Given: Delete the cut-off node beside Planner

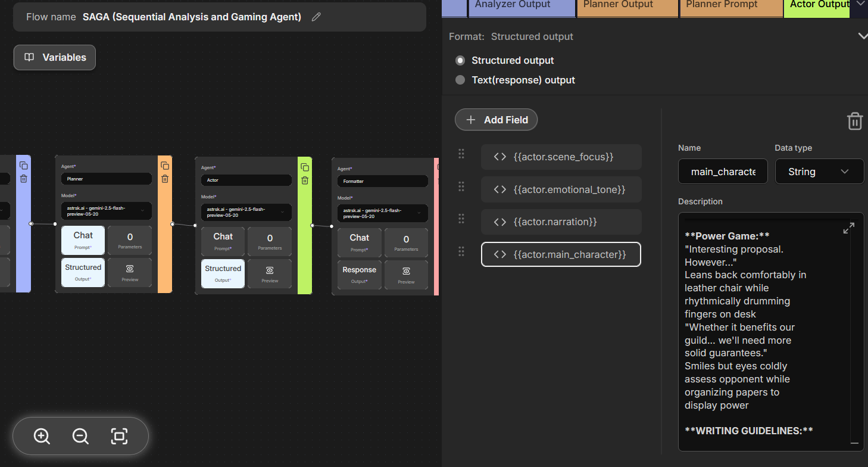Looking at the screenshot, I should (23, 179).
